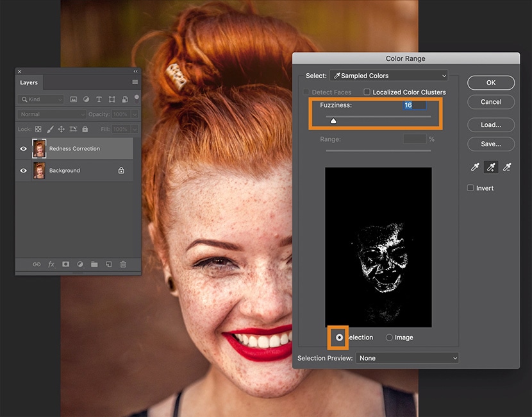Click the Fuzziness slider handle
Viewport: 532px width, 417px height.
pyautogui.click(x=333, y=120)
